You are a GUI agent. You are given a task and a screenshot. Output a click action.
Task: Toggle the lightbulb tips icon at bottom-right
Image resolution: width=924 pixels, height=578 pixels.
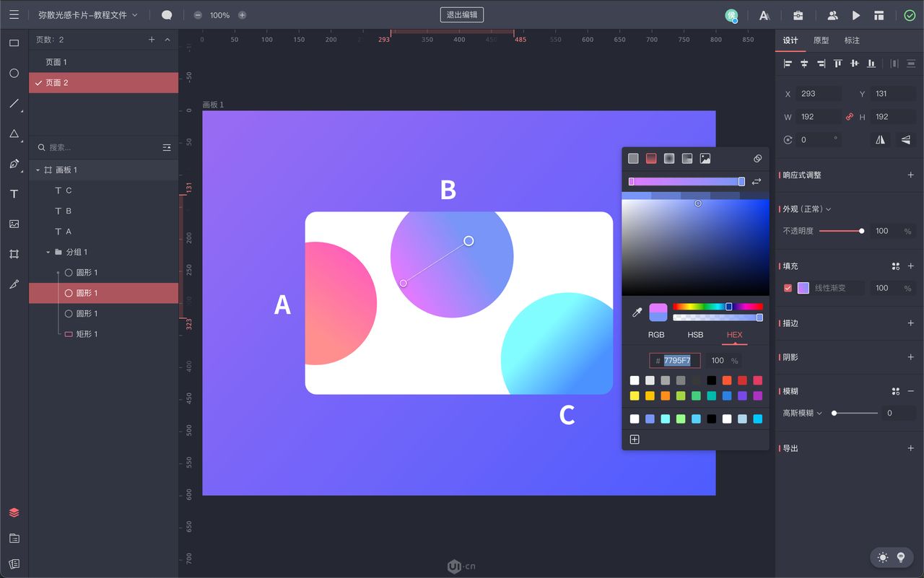point(901,558)
